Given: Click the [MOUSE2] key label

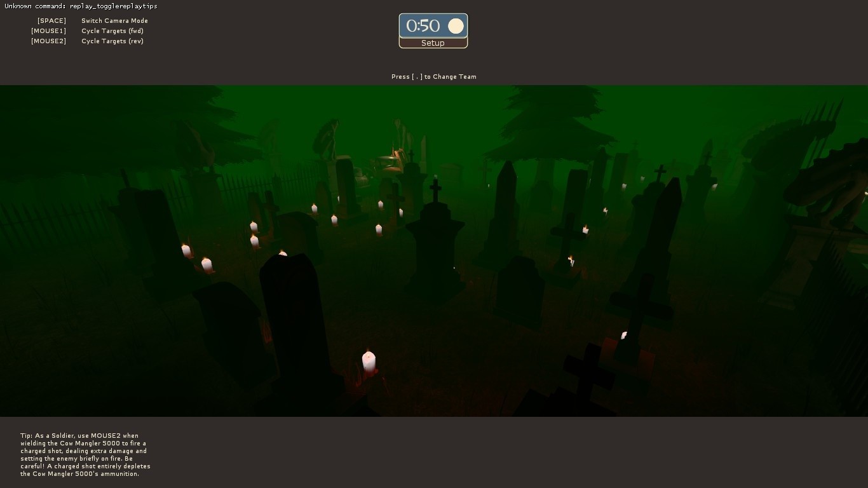Looking at the screenshot, I should point(48,41).
